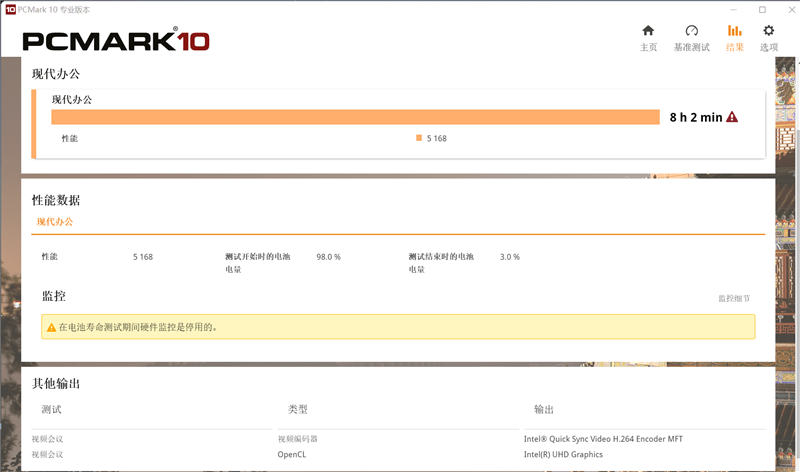Image resolution: width=800 pixels, height=472 pixels.
Task: Select Intel Quick Sync Video H.264 Encoder MFT text
Action: (603, 439)
